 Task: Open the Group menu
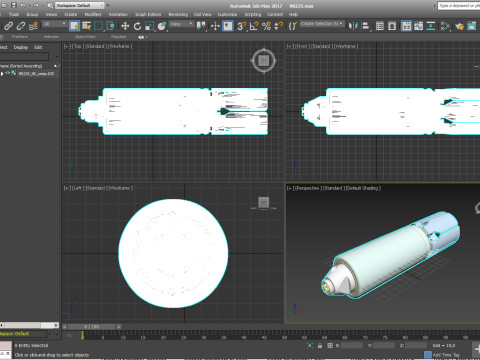coord(32,14)
